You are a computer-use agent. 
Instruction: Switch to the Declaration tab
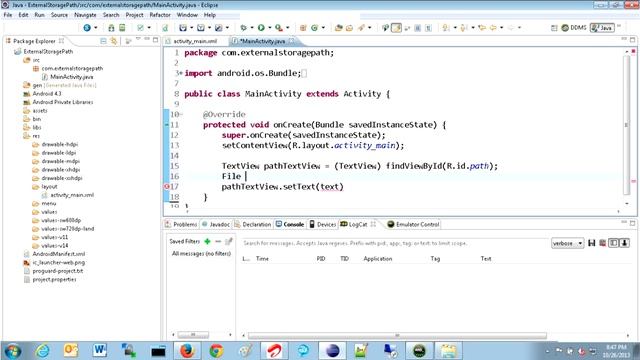pos(253,224)
